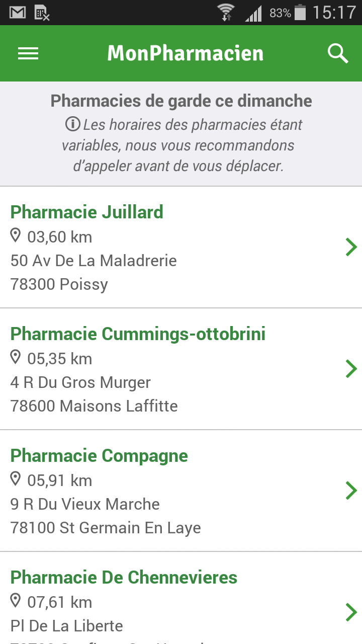This screenshot has height=644, width=362.
Task: Expand Pharmacie Cummings-ottobrini with its chevron
Action: click(351, 369)
